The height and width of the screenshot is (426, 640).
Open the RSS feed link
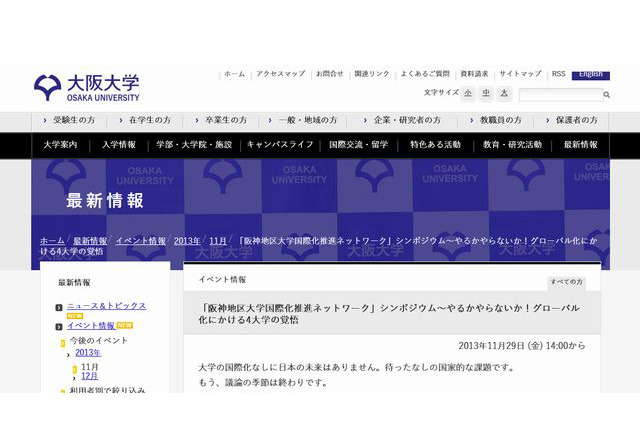558,74
